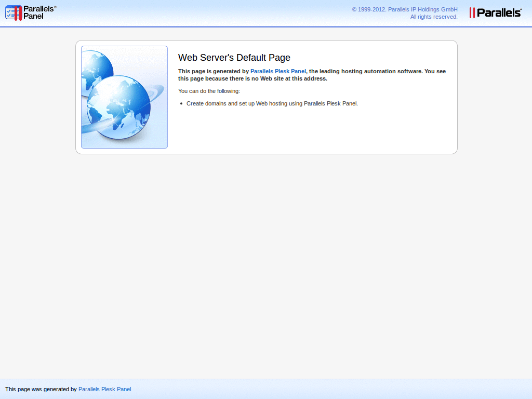Click "This page was generated by" footer text
Image resolution: width=532 pixels, height=399 pixels.
click(x=41, y=389)
